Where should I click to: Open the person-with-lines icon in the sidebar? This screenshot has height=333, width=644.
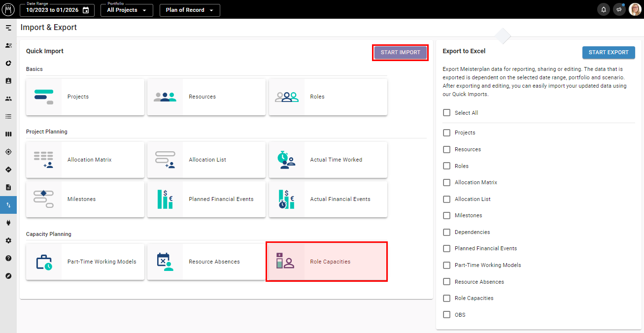tap(8, 45)
